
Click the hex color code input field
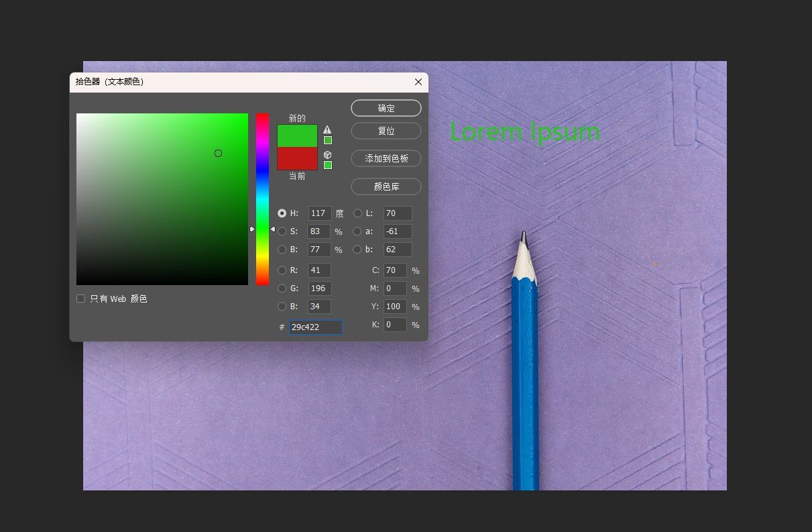pos(316,327)
